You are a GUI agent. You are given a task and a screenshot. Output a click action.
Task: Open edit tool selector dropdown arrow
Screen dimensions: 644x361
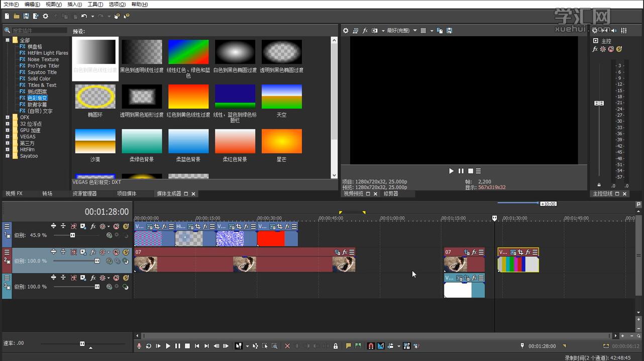[247, 346]
